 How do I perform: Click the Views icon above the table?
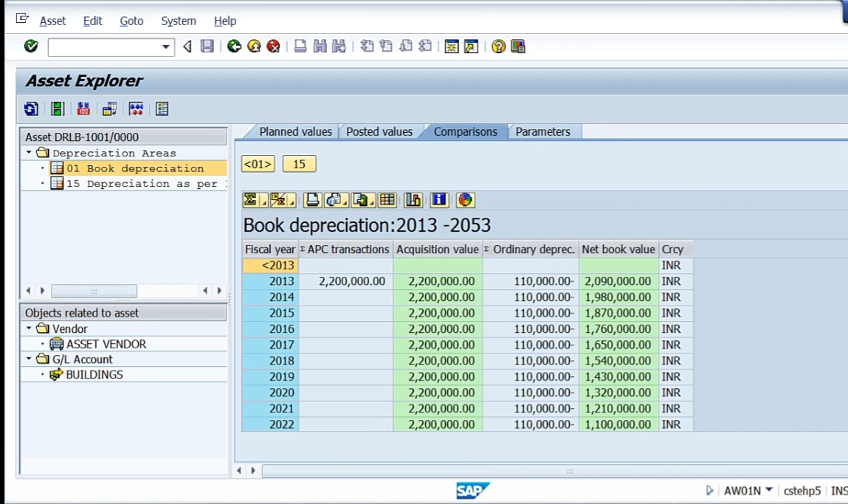[334, 200]
